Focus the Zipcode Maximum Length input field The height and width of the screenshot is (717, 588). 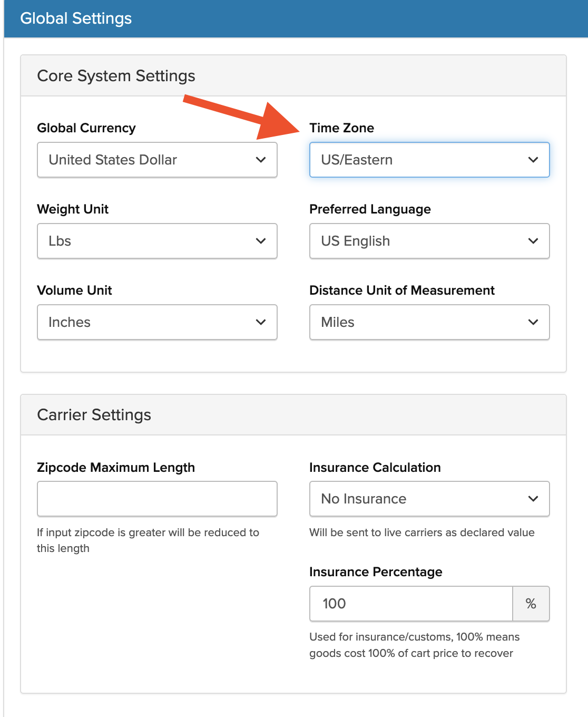(x=157, y=499)
